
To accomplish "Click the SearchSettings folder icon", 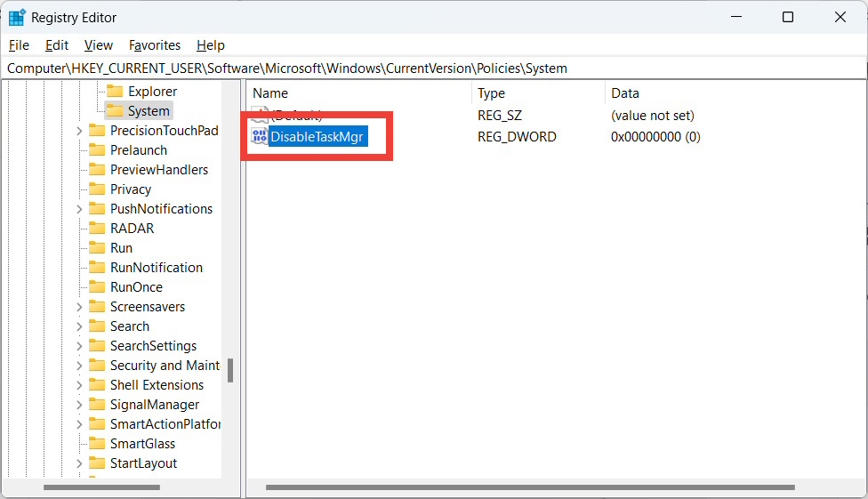I will 97,346.
